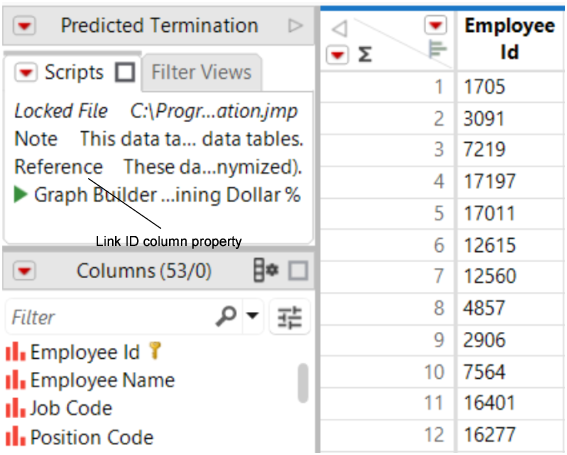This screenshot has height=455, width=567.
Task: Click the cell with value 12560
Action: [511, 276]
